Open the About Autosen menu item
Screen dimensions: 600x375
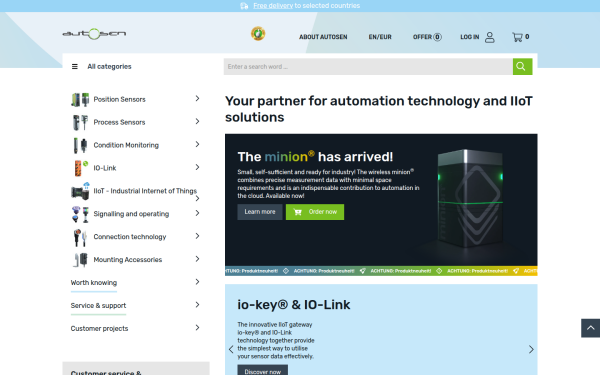[x=323, y=37]
